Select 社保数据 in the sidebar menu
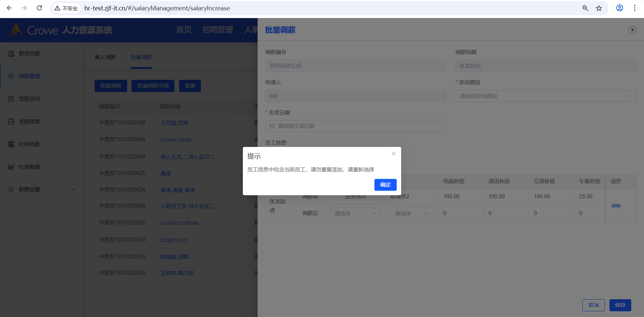This screenshot has height=317, width=644. [29, 167]
